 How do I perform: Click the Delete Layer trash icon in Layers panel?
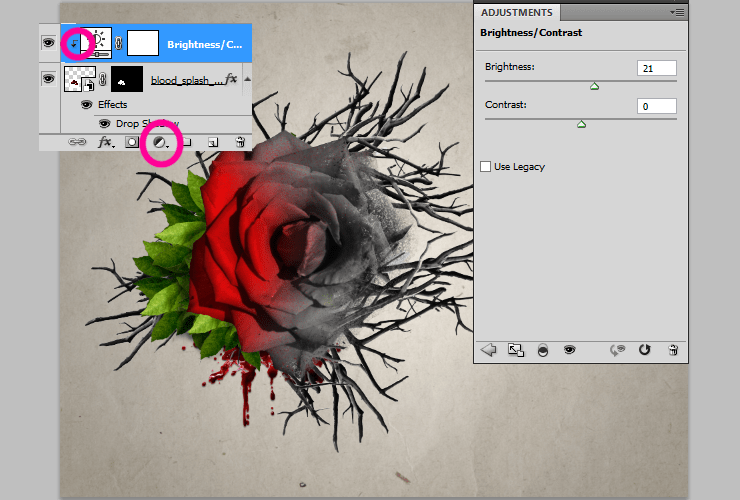(240, 142)
